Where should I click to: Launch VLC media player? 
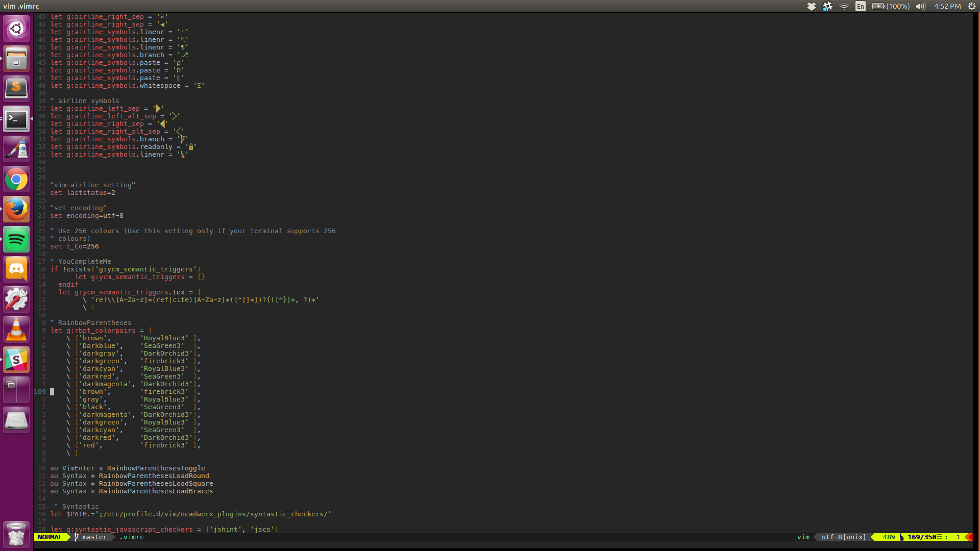[x=16, y=330]
